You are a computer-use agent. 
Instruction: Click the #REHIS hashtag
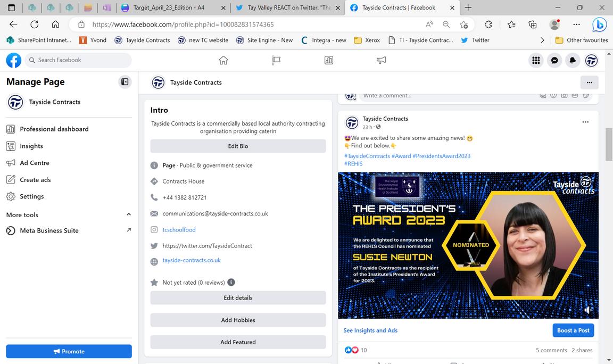pyautogui.click(x=353, y=164)
